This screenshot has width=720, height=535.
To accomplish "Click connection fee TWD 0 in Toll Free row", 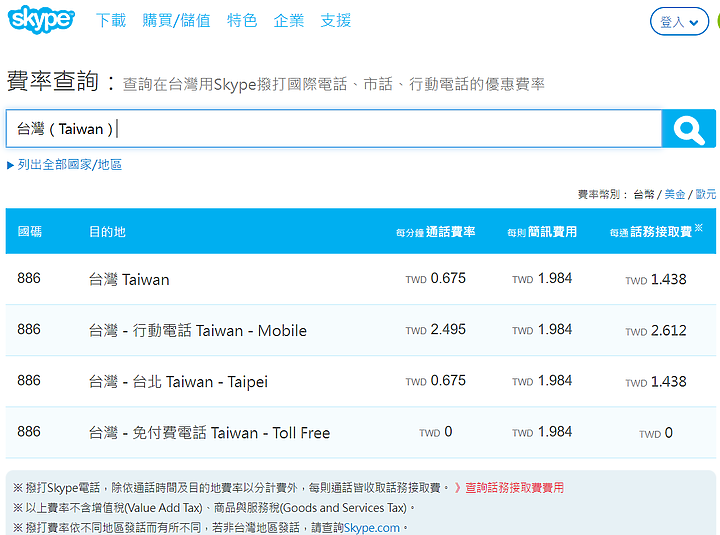I will [x=656, y=433].
